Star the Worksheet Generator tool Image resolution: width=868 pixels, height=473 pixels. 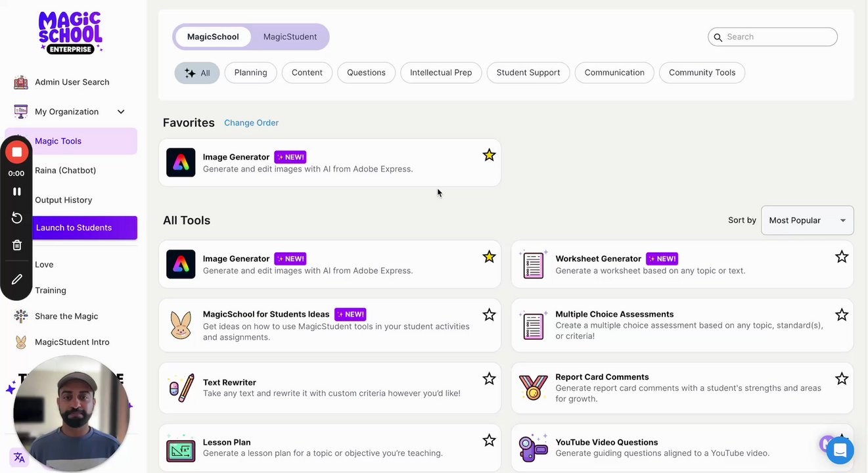click(x=841, y=257)
